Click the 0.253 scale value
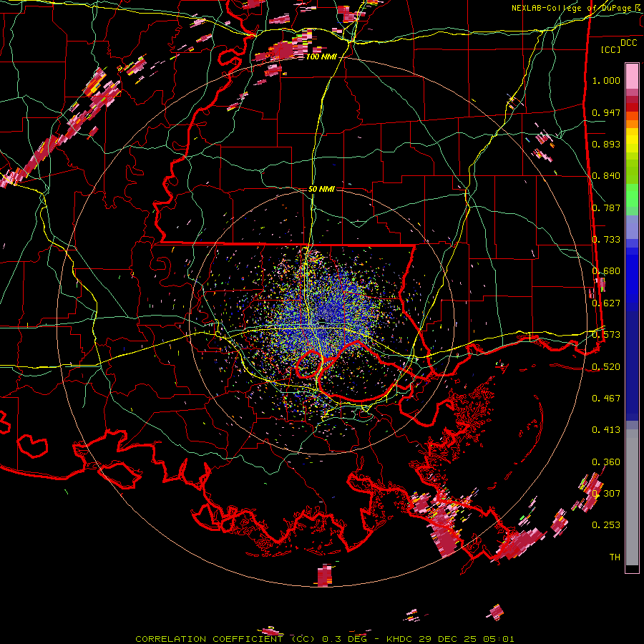This screenshot has width=644, height=644. point(606,525)
